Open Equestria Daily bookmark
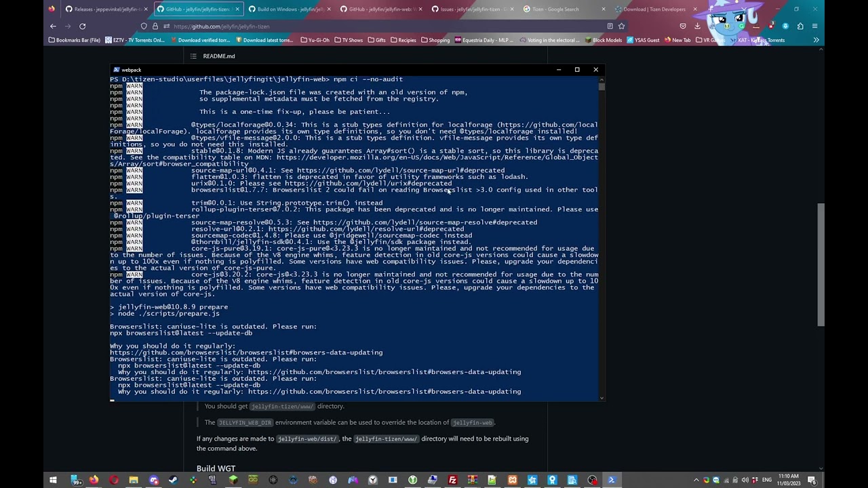This screenshot has height=488, width=868. coord(484,40)
